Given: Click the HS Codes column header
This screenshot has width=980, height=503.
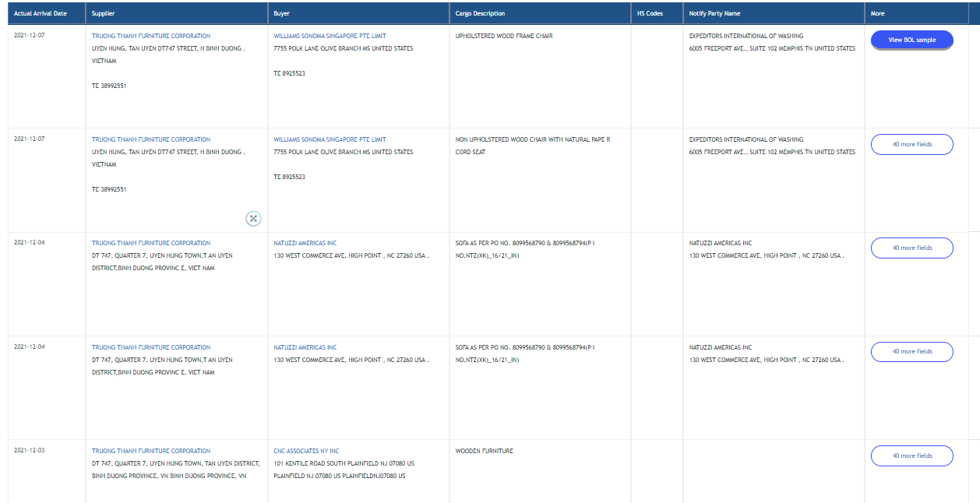Looking at the screenshot, I should tap(650, 13).
